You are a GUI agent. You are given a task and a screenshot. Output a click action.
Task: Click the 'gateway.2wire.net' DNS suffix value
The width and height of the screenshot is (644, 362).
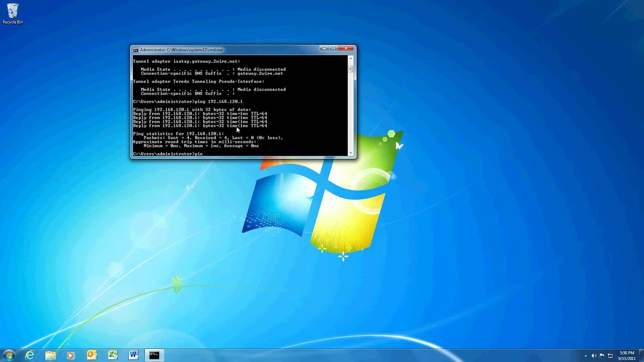260,73
